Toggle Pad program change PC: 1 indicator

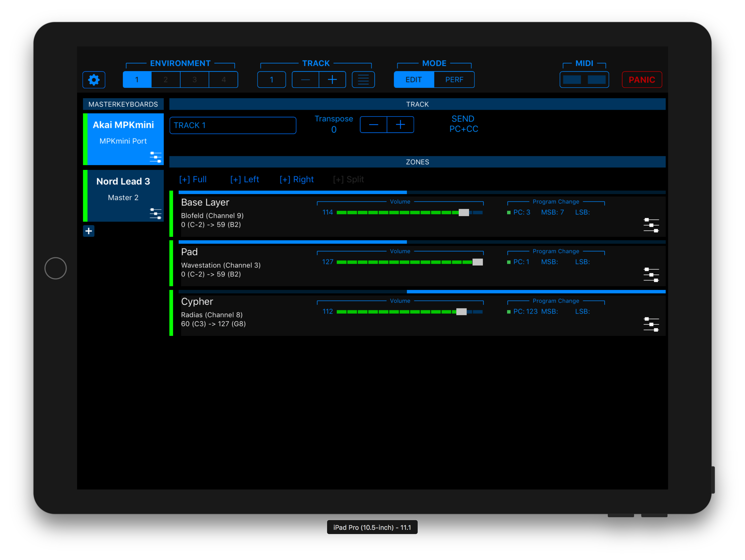click(x=509, y=262)
